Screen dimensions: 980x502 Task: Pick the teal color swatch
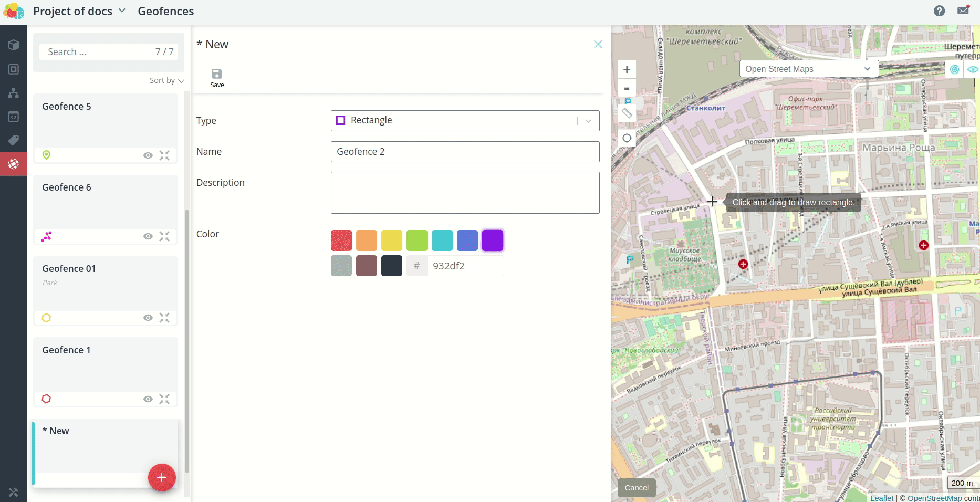click(x=442, y=240)
